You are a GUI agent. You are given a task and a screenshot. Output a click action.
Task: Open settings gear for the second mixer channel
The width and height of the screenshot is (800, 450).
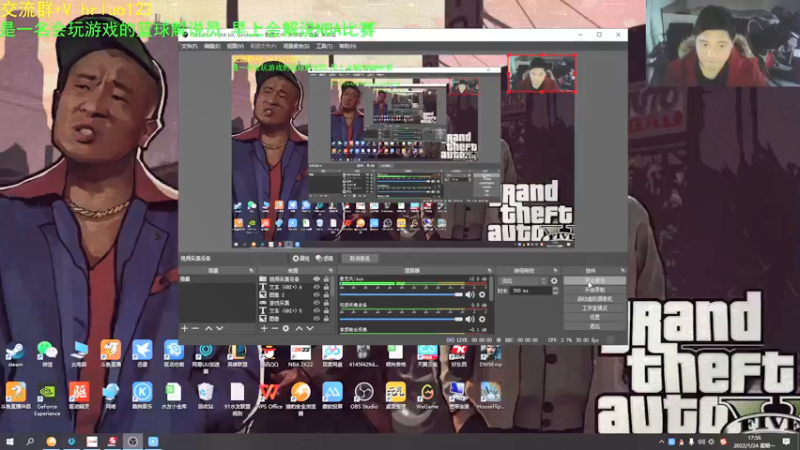pos(482,319)
